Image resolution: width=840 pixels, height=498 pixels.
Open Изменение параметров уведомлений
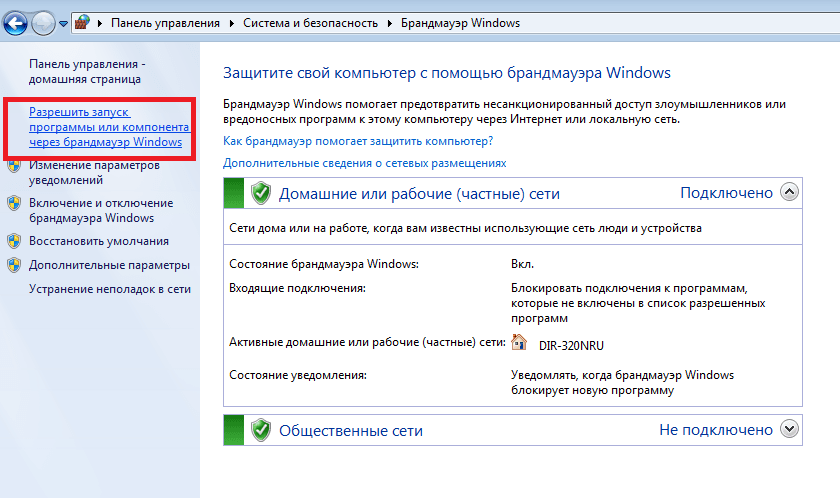[94, 172]
